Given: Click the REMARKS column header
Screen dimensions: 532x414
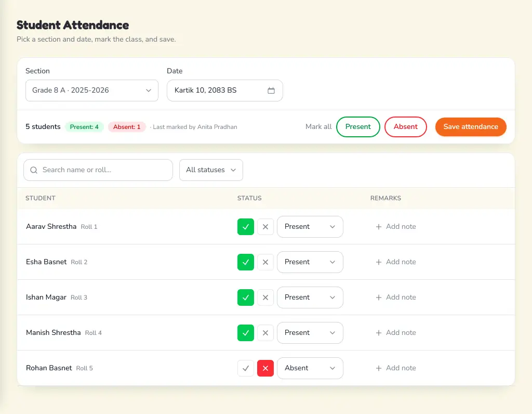Looking at the screenshot, I should click(x=385, y=198).
